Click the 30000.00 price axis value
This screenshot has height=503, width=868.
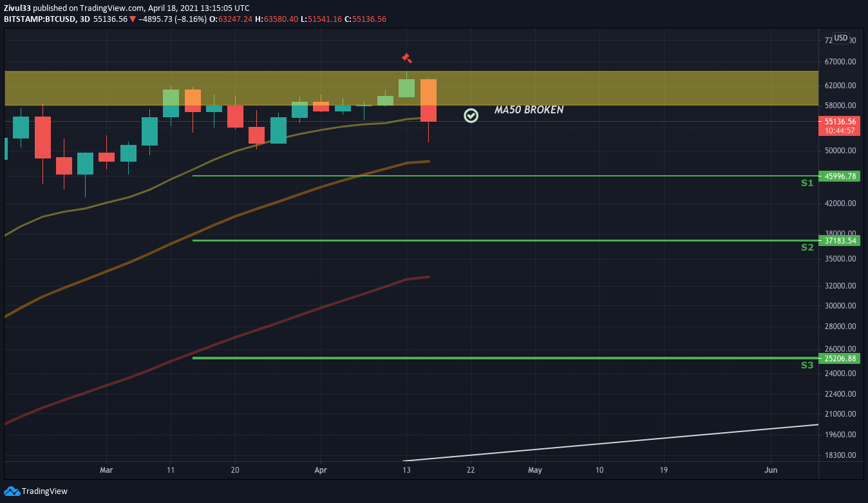pos(840,306)
